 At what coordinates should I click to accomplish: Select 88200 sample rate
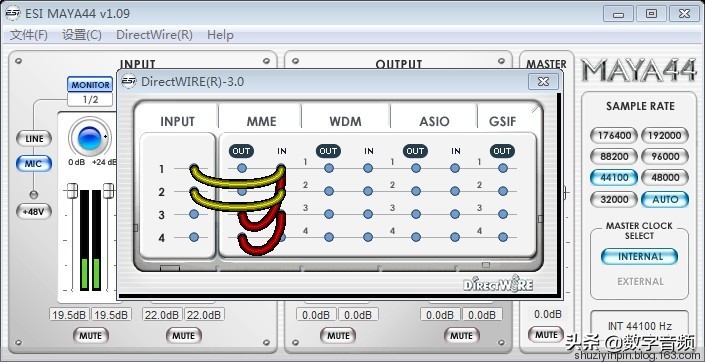point(614,156)
